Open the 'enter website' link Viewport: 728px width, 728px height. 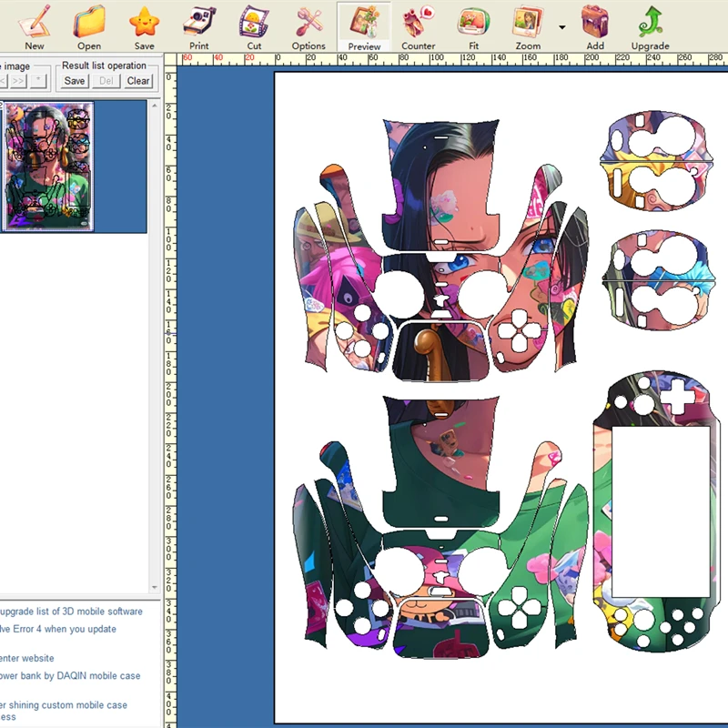27,658
